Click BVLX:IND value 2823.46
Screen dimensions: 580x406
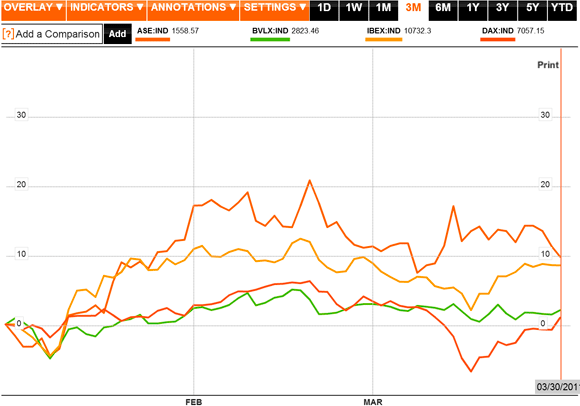(x=305, y=31)
